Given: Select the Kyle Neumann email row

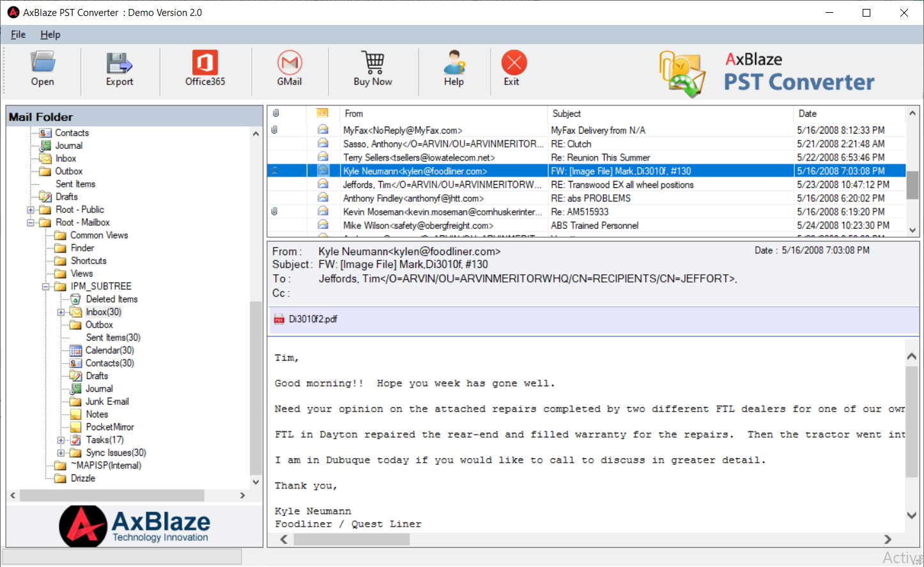Looking at the screenshot, I should click(586, 171).
